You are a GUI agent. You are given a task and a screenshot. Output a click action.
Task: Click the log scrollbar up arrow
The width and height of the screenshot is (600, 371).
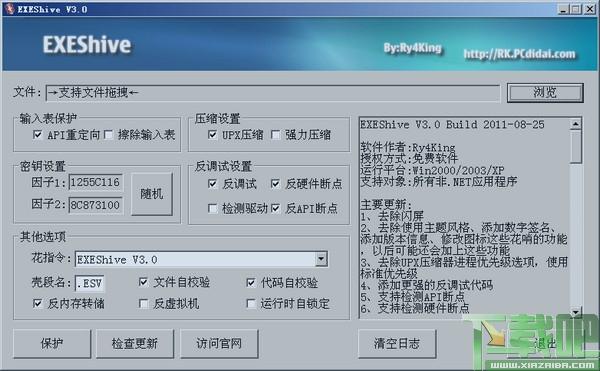576,124
